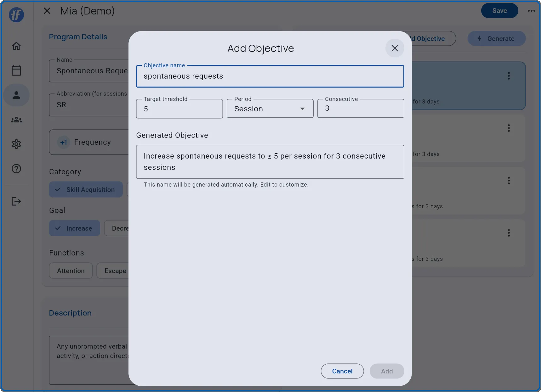Toggle the Increase goal option
Screen dimensions: 541x392
tap(74, 228)
